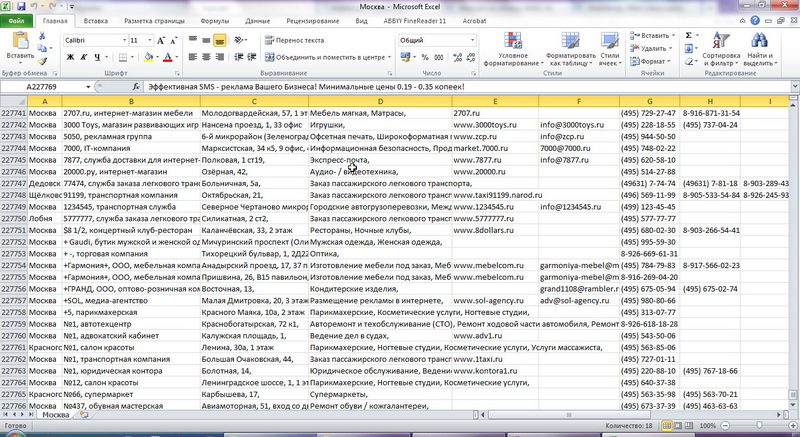The image size is (800, 437).
Task: Click the percent style icon
Action: click(425, 57)
